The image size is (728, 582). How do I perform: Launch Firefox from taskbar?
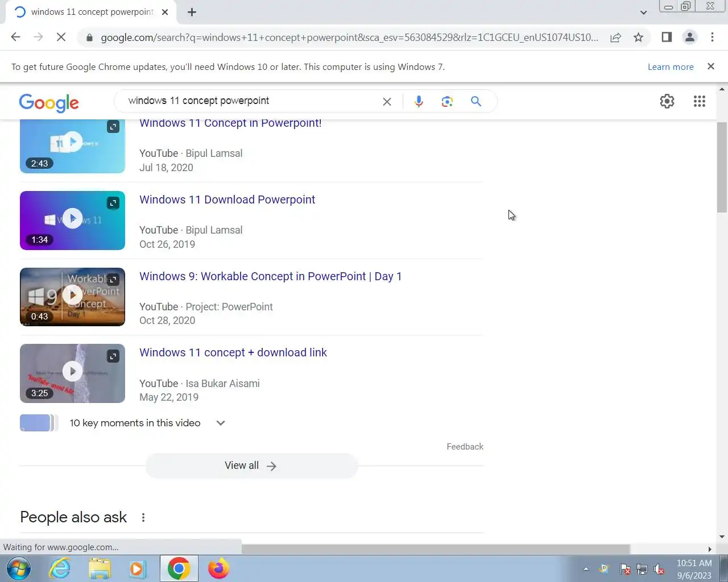pyautogui.click(x=218, y=568)
